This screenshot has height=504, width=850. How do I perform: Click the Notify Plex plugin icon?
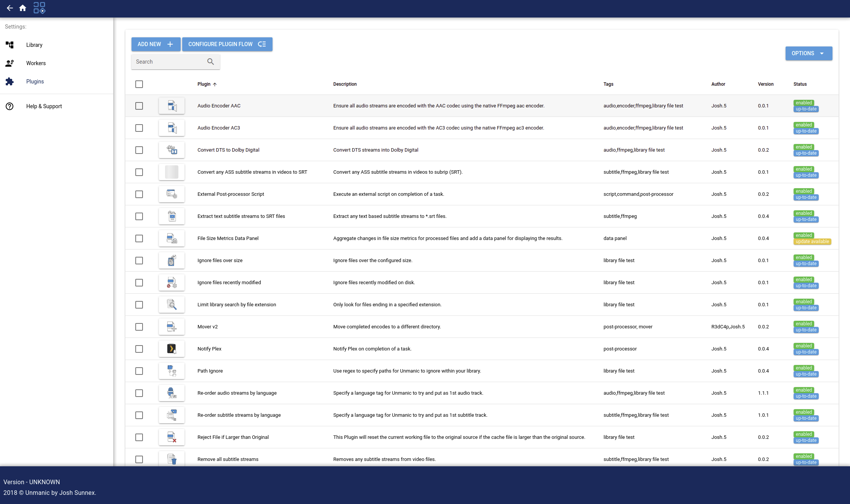point(172,349)
